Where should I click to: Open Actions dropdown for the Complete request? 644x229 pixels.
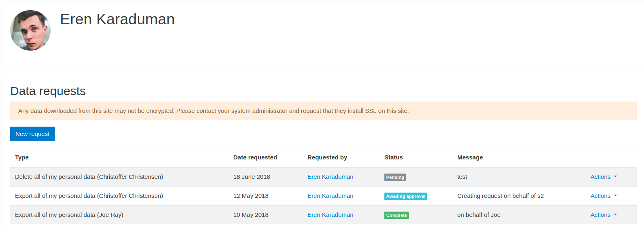603,215
